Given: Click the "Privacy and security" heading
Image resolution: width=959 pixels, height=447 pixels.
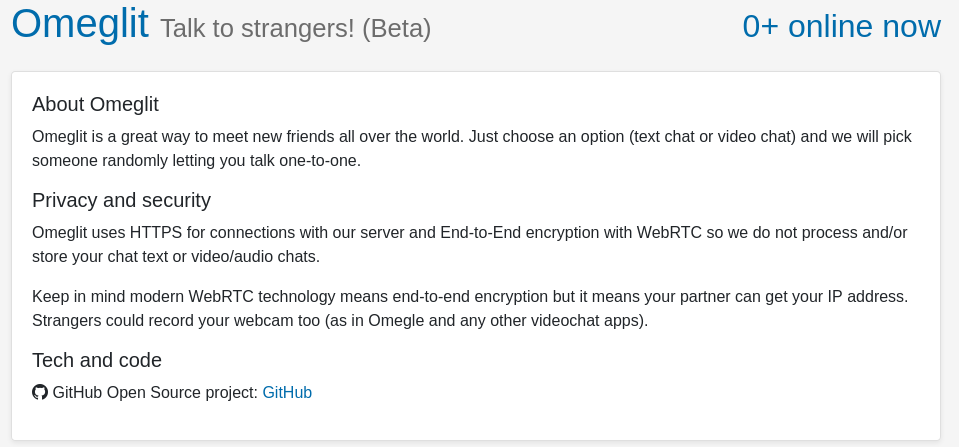Looking at the screenshot, I should click(x=121, y=200).
